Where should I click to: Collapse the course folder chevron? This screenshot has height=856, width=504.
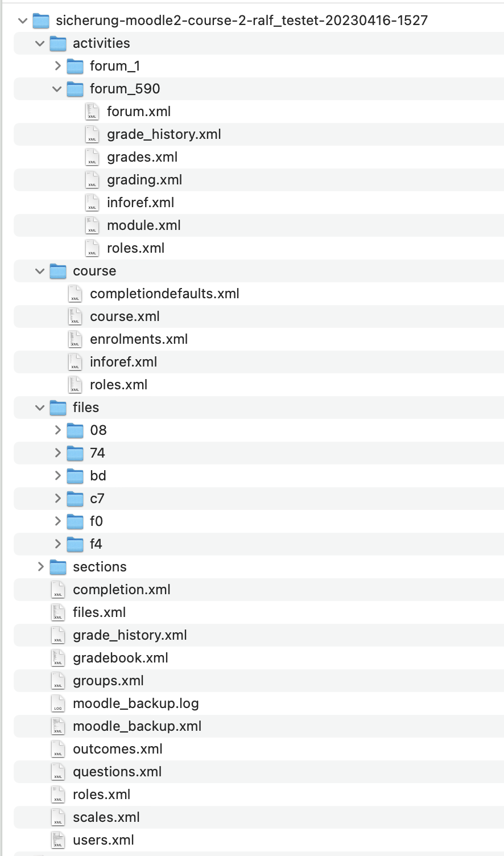pyautogui.click(x=40, y=271)
